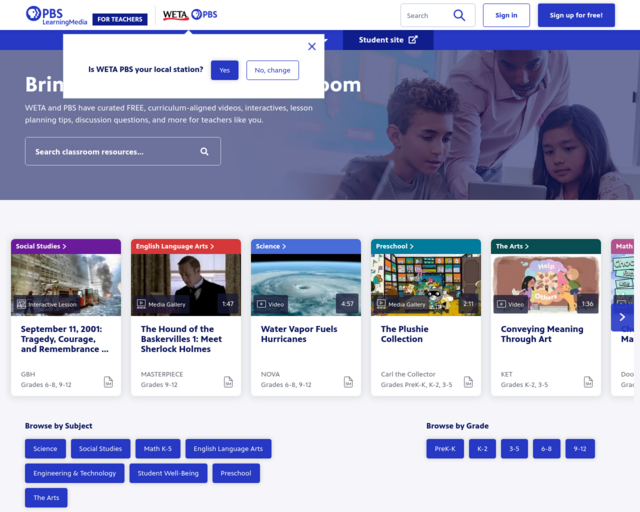Open the Sherlock Holmes thumbnail image
This screenshot has height=512, width=640.
186,285
